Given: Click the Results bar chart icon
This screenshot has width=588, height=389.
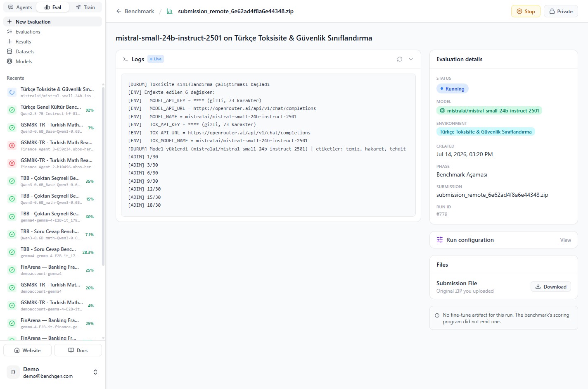Looking at the screenshot, I should [9, 41].
